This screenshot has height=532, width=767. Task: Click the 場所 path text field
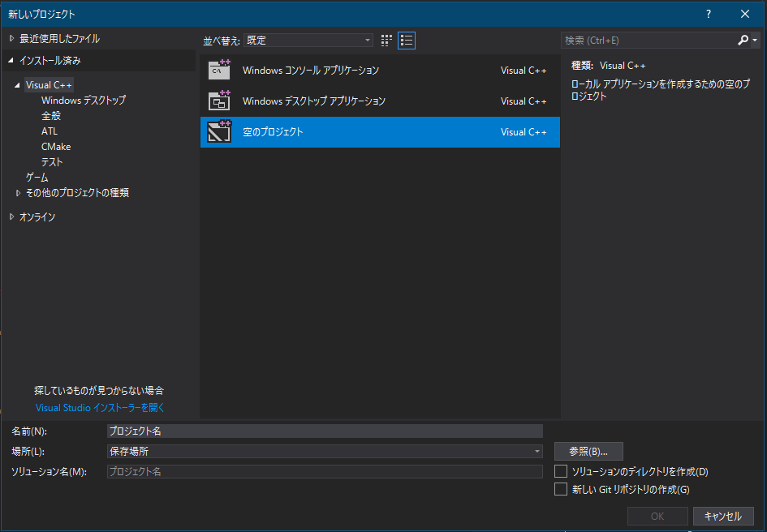320,452
